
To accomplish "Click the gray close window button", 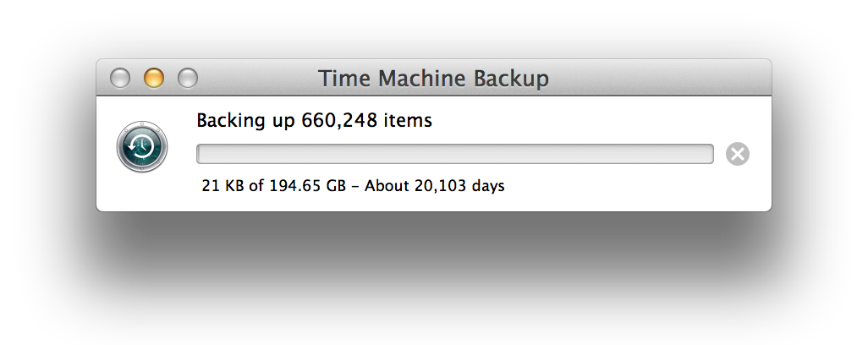I will coord(120,78).
